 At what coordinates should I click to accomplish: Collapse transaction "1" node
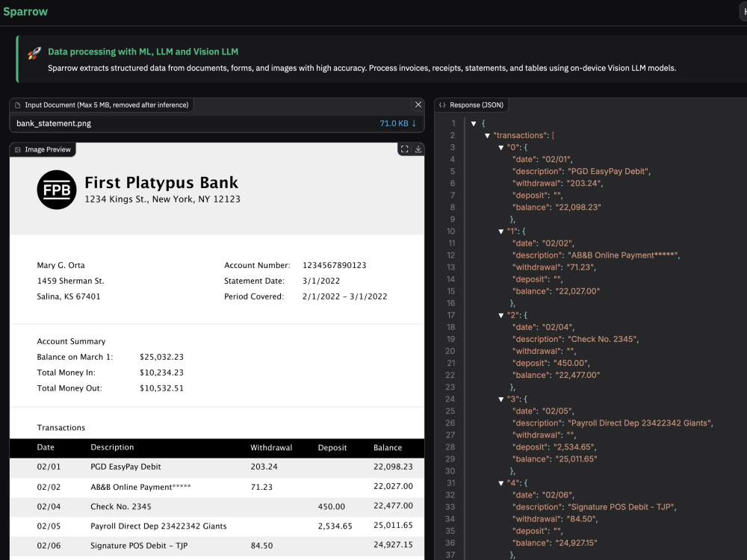coord(500,231)
